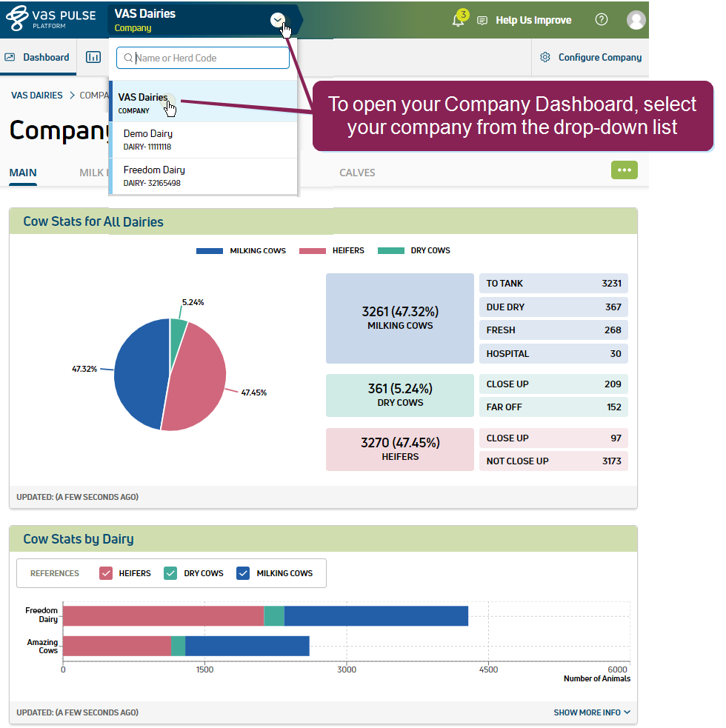Toggle the Dry Cows reference checkbox
The image size is (726, 728).
pyautogui.click(x=170, y=573)
